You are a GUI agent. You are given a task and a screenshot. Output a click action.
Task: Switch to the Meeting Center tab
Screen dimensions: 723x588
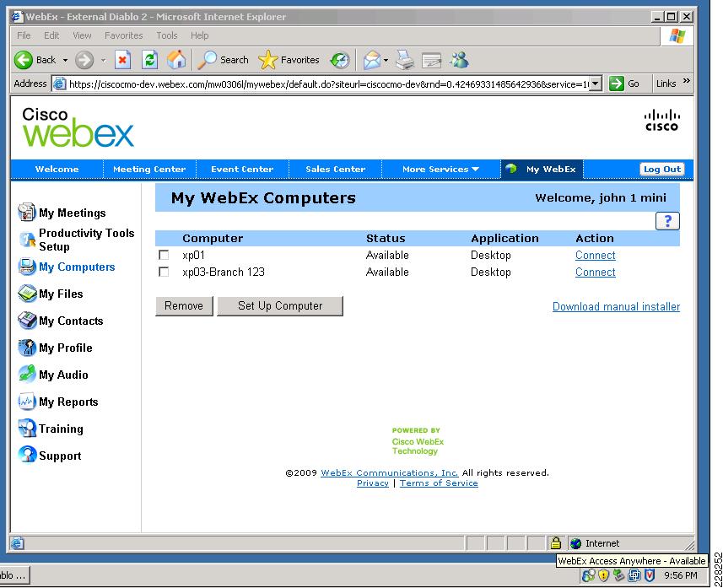(x=149, y=170)
